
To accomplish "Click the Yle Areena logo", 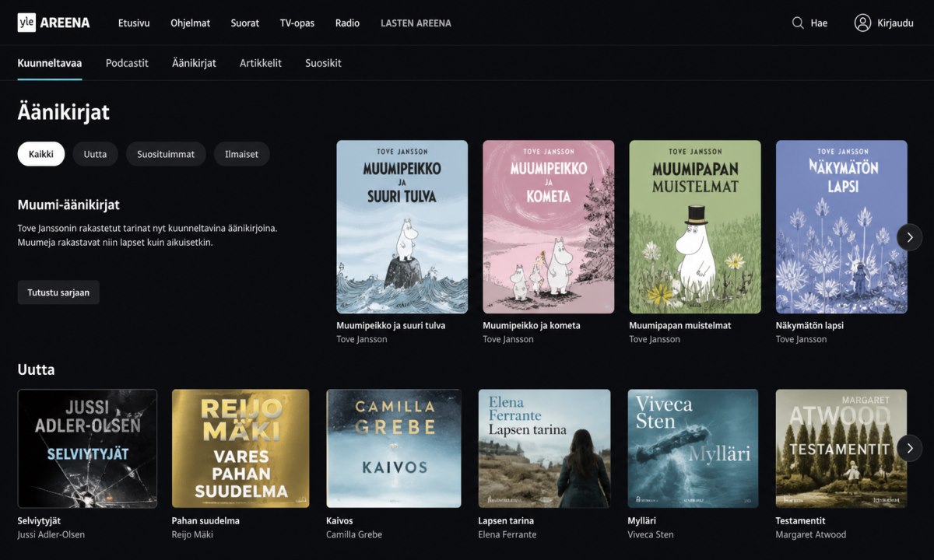I will click(x=54, y=23).
